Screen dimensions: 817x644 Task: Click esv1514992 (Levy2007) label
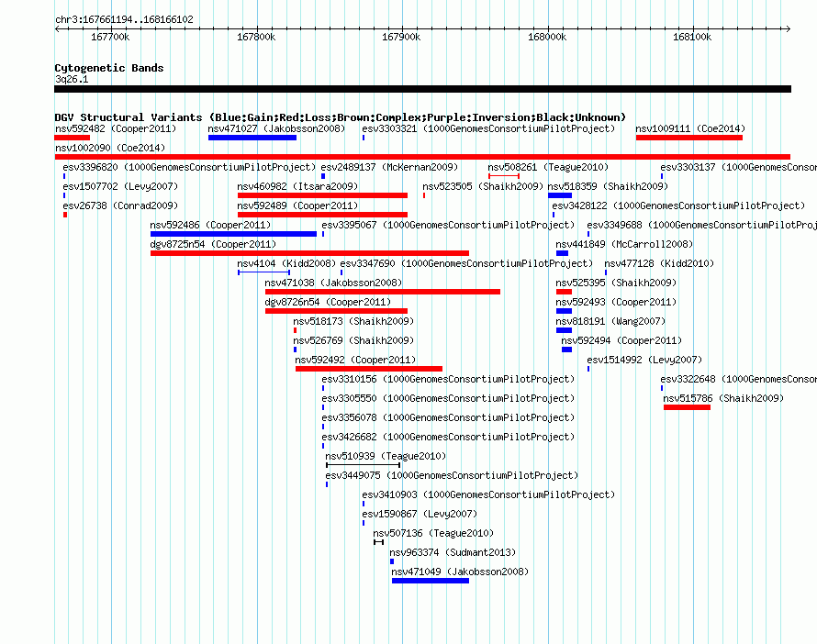click(644, 360)
